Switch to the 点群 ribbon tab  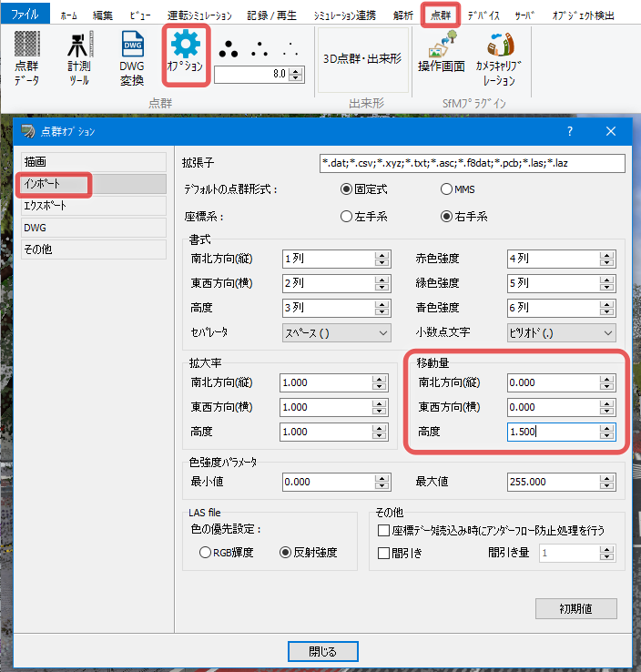pos(441,15)
